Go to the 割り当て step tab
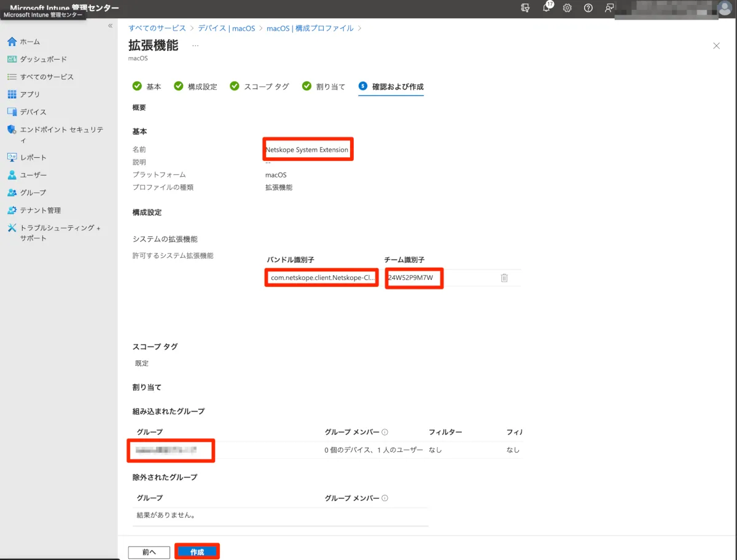Screen dimensions: 737x560 coord(324,87)
